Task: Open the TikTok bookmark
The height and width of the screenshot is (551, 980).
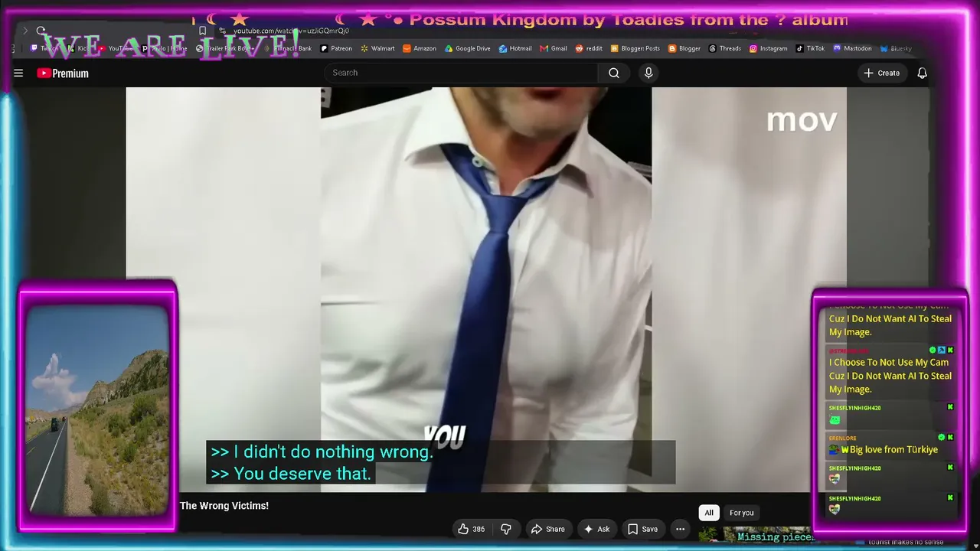Action: 810,48
